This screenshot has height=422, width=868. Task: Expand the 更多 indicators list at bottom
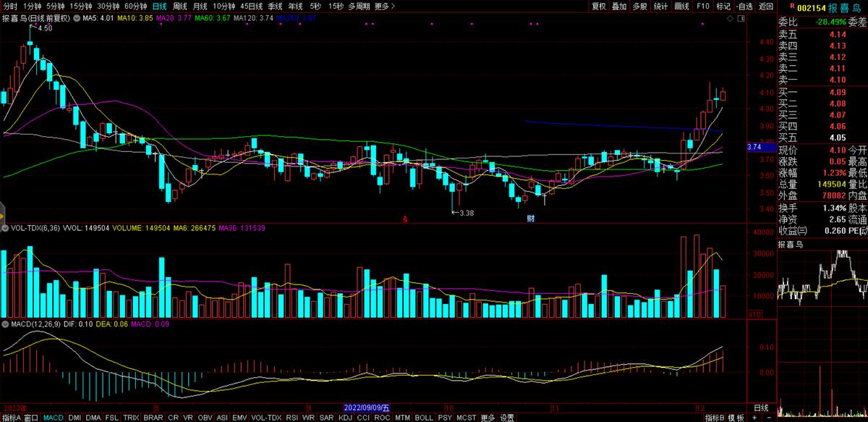pos(488,418)
